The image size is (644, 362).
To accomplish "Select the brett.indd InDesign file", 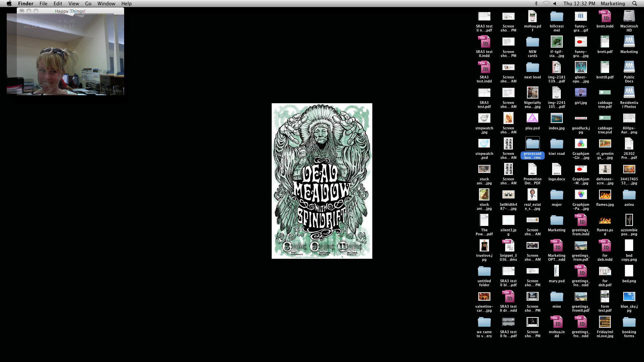I will point(605,16).
